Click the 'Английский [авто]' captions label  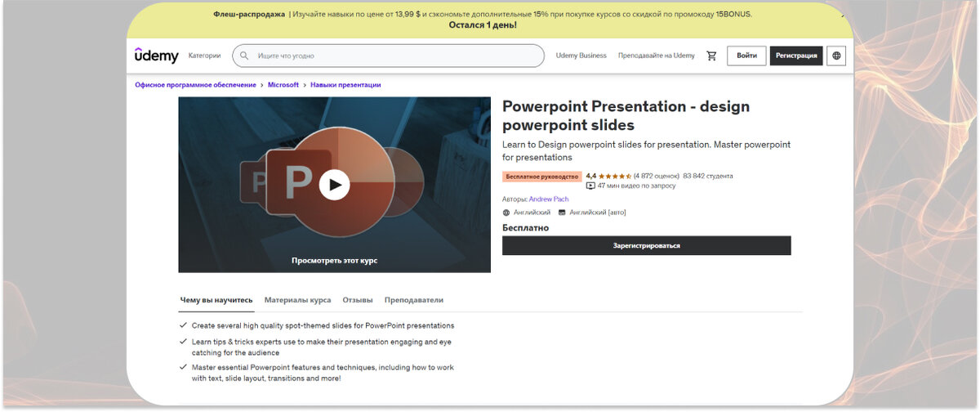(x=598, y=213)
